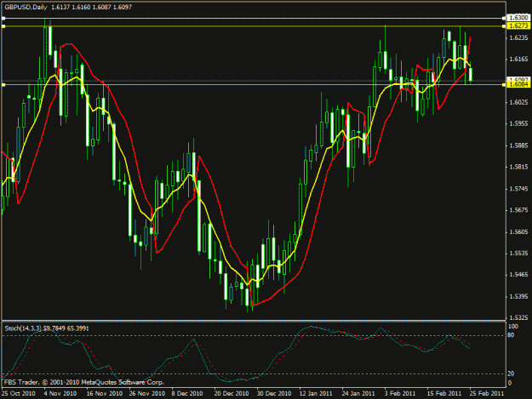Click the Stochastic 0 level label
Viewport: 532px width, 399px height.
point(510,383)
